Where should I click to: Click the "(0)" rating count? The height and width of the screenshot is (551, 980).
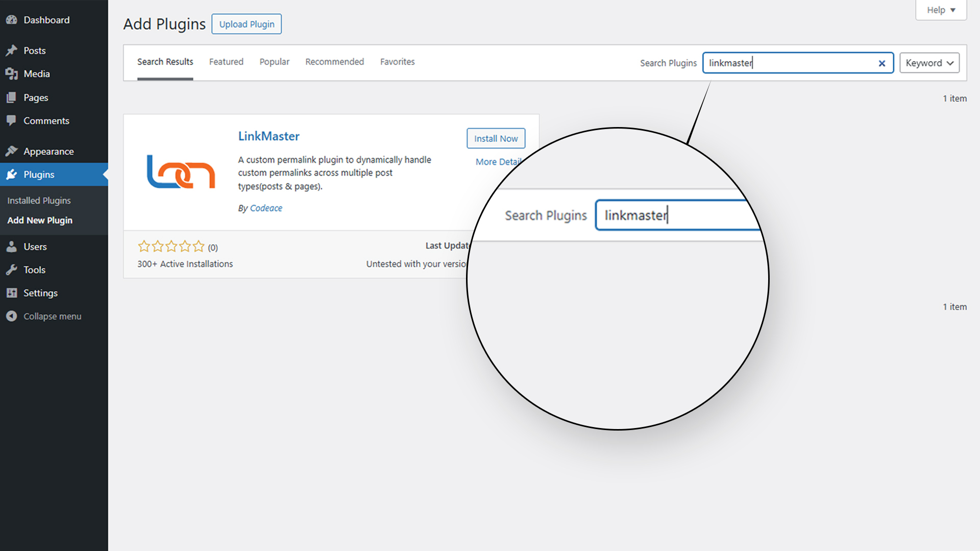pyautogui.click(x=213, y=247)
